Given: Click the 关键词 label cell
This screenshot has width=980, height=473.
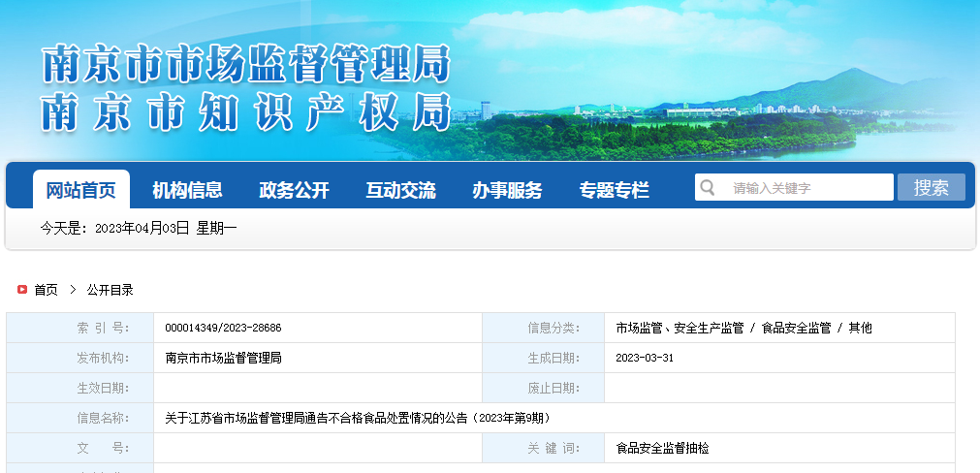Looking at the screenshot, I should pyautogui.click(x=543, y=449).
